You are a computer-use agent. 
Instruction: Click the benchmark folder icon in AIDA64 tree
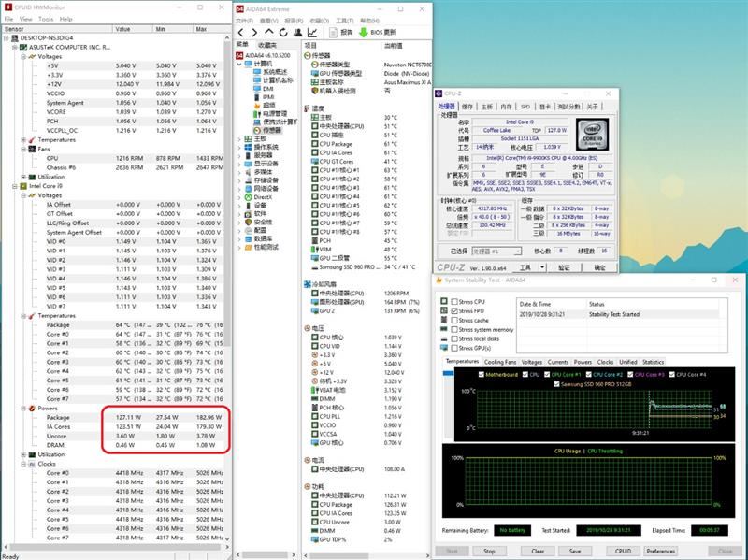coord(248,247)
